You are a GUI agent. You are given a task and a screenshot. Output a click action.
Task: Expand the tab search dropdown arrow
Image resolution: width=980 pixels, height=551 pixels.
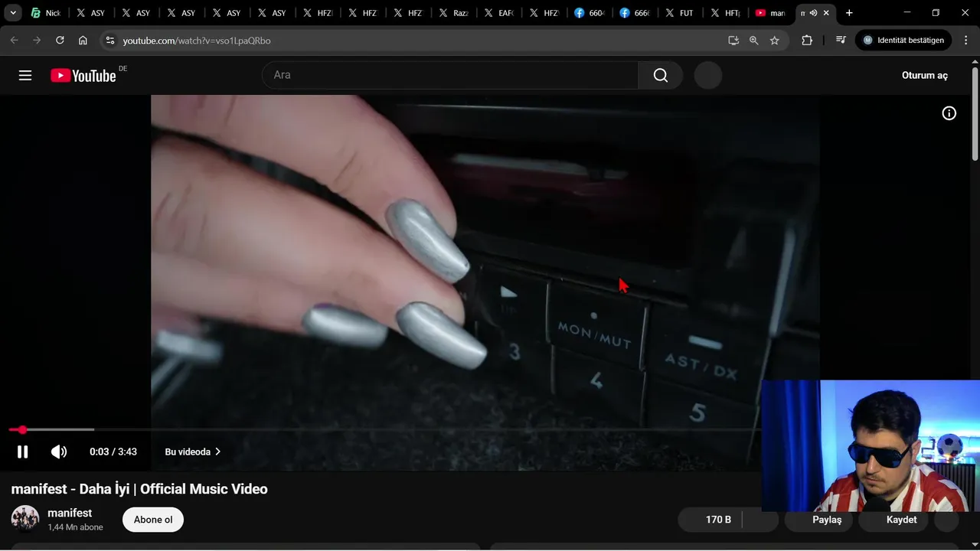pyautogui.click(x=13, y=13)
